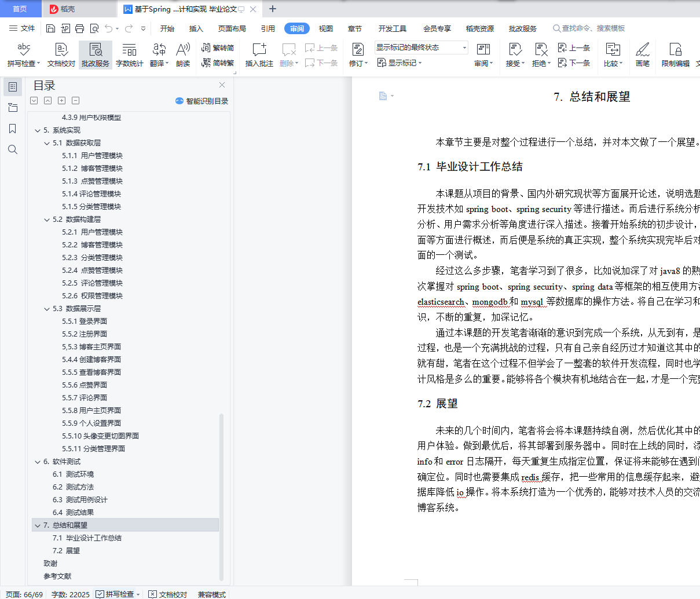Switch to the 引用 ribbon tab

[267, 28]
